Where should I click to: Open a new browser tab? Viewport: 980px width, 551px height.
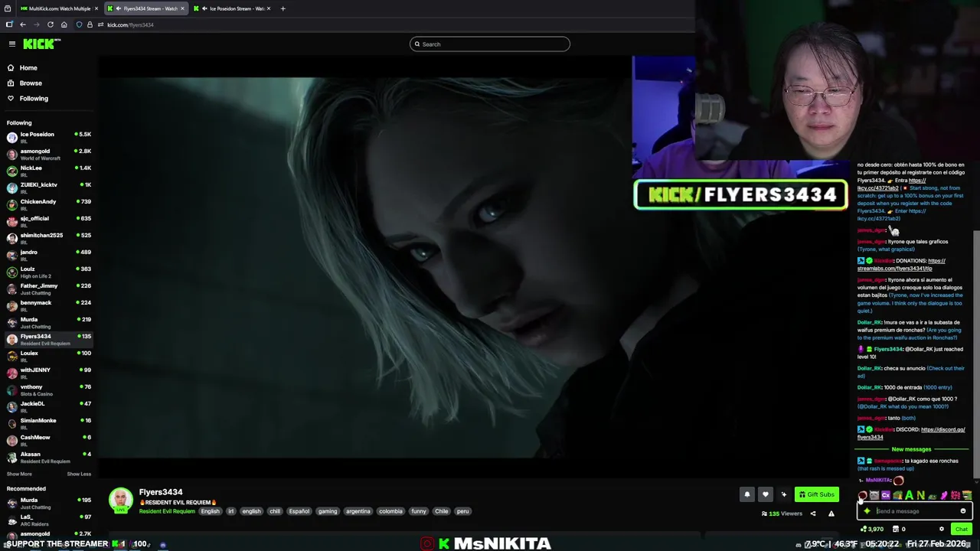[x=283, y=8]
